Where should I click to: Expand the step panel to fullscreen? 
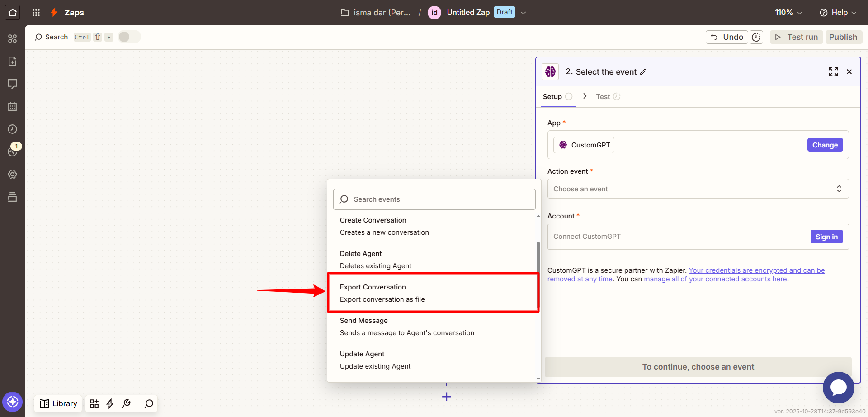pyautogui.click(x=833, y=72)
